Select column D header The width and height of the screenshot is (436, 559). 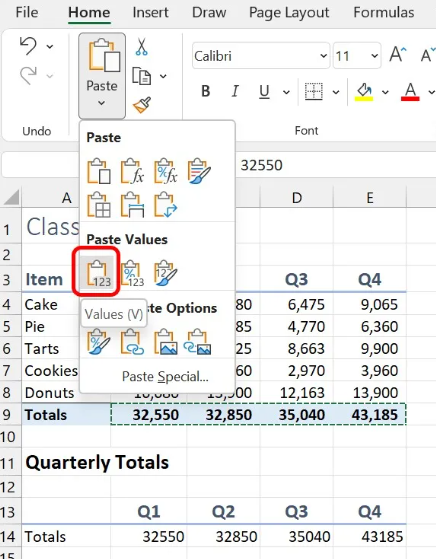[x=297, y=197]
